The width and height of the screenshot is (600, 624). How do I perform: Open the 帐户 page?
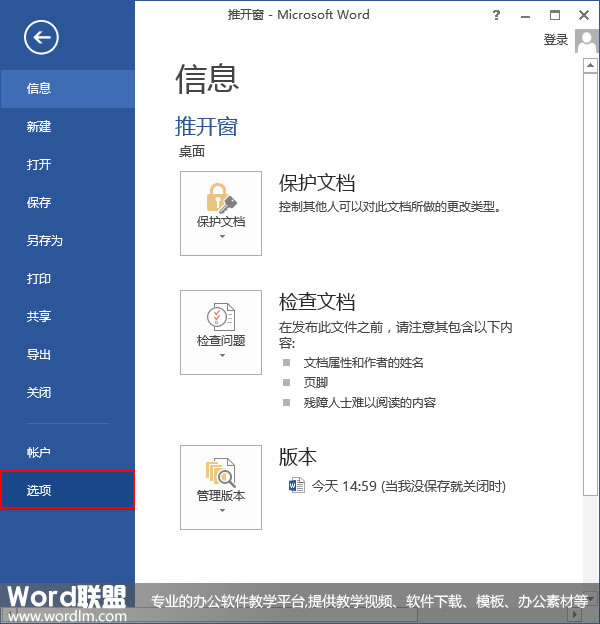tap(67, 452)
